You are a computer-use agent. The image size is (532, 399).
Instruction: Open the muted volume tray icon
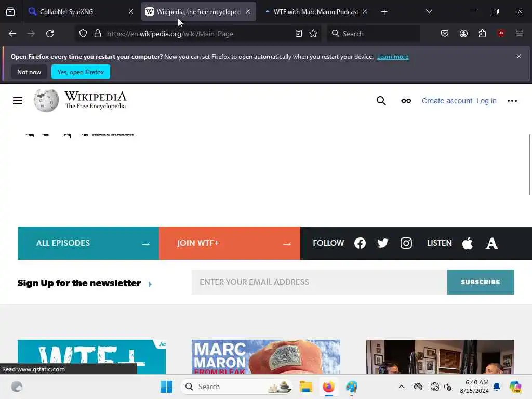point(448,387)
